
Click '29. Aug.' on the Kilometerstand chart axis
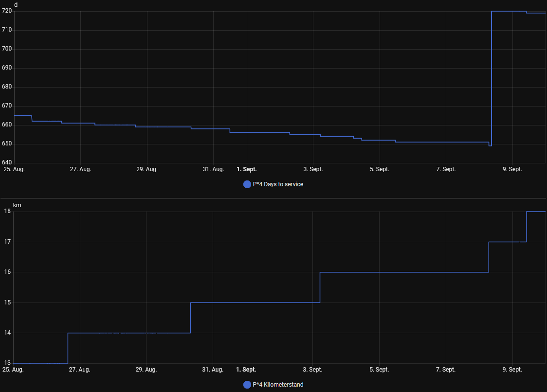tap(146, 369)
